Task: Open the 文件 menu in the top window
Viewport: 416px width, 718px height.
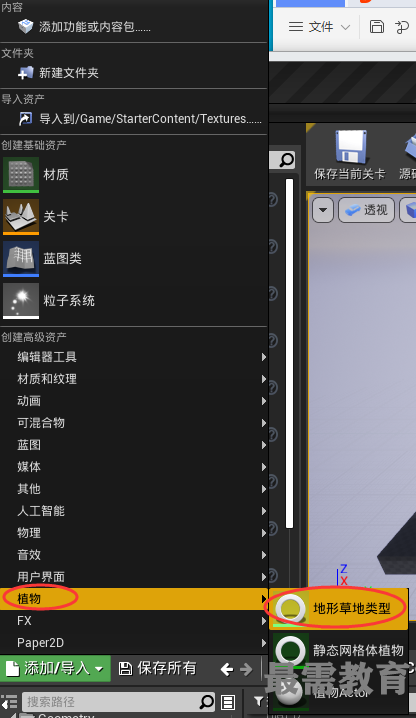Action: pyautogui.click(x=320, y=27)
